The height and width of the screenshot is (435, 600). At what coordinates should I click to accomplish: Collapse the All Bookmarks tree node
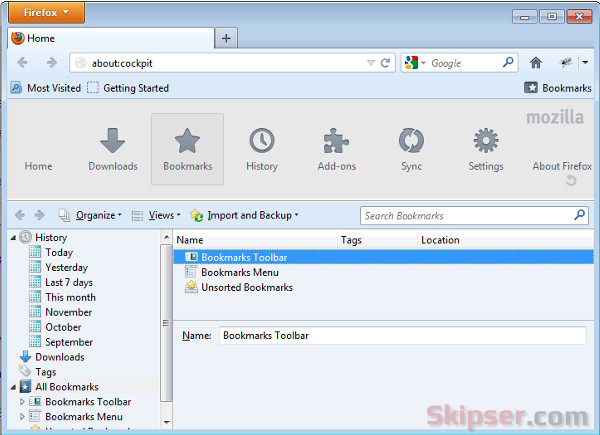[x=13, y=387]
